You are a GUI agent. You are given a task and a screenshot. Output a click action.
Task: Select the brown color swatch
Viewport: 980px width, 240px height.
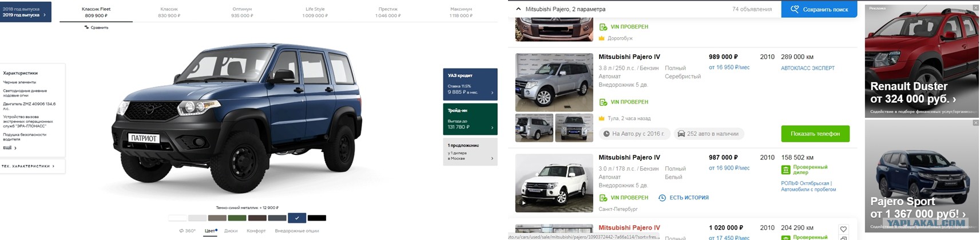click(x=257, y=218)
